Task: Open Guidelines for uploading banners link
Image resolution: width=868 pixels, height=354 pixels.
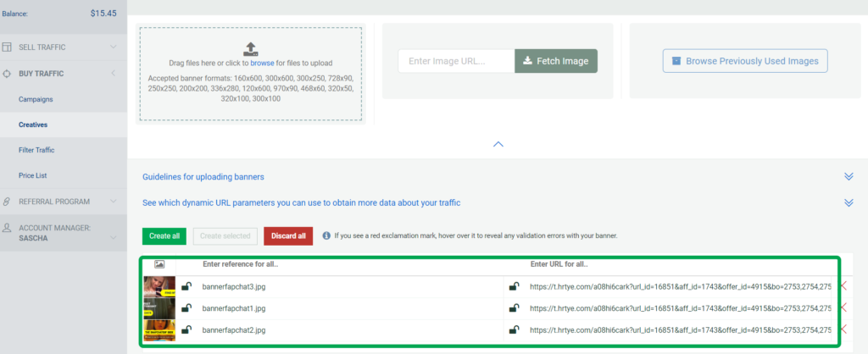Action: [203, 177]
